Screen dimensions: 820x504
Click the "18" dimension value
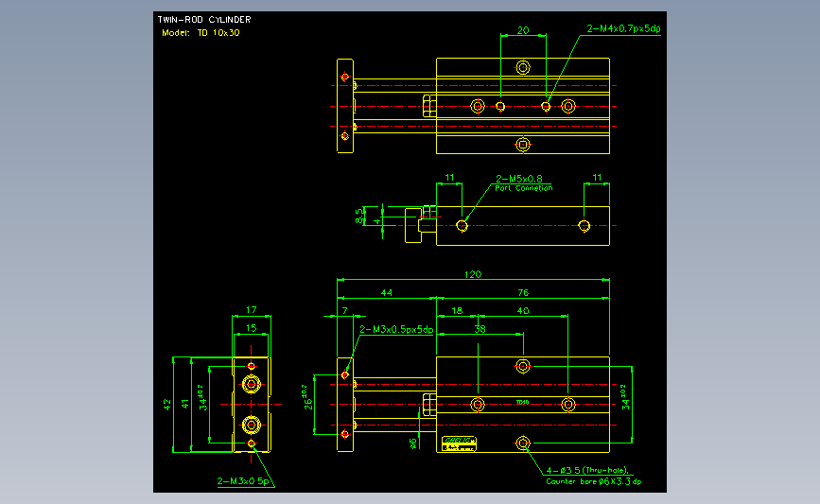click(x=457, y=310)
